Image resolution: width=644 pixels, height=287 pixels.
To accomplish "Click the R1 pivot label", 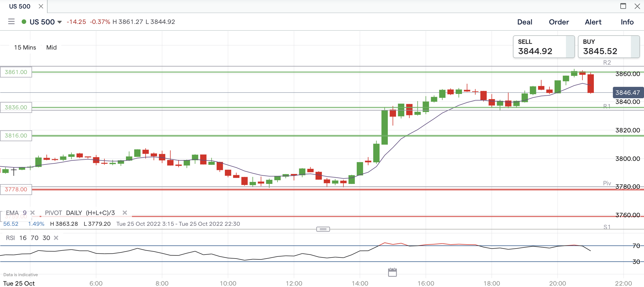I will (x=607, y=106).
